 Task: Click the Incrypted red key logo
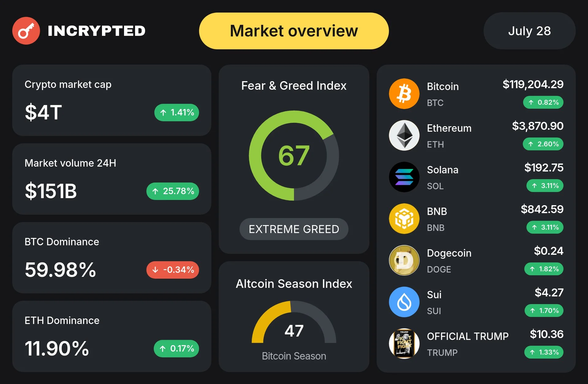tap(26, 31)
